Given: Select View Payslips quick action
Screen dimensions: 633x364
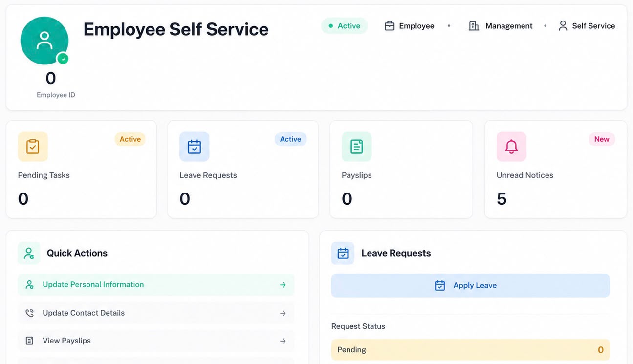Looking at the screenshot, I should click(156, 341).
